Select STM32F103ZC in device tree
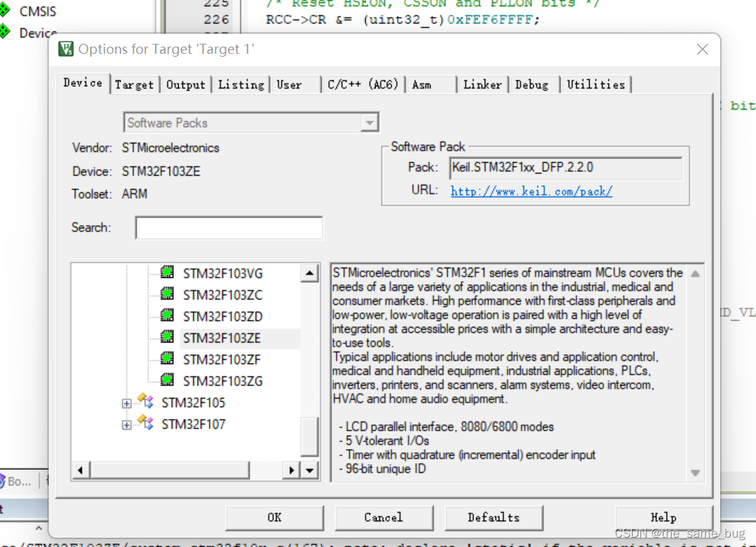This screenshot has height=547, width=756. 223,295
